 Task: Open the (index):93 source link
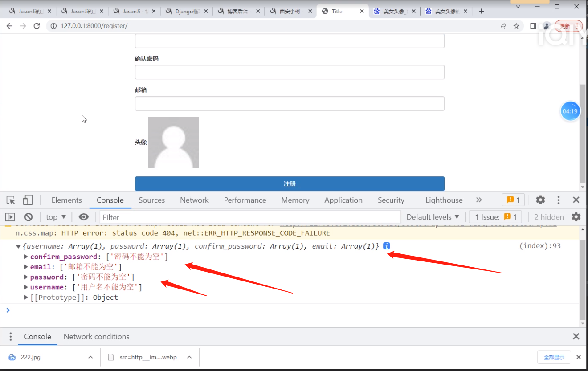tap(540, 246)
